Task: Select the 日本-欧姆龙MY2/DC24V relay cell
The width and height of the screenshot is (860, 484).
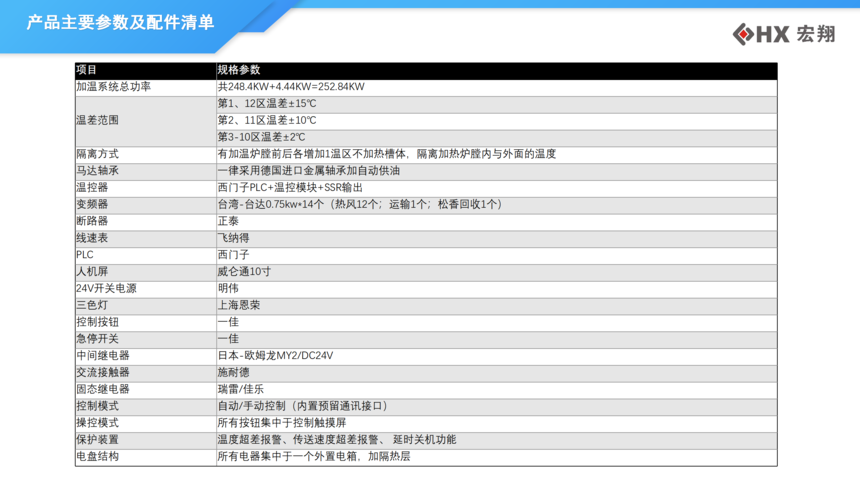Action: (x=275, y=356)
